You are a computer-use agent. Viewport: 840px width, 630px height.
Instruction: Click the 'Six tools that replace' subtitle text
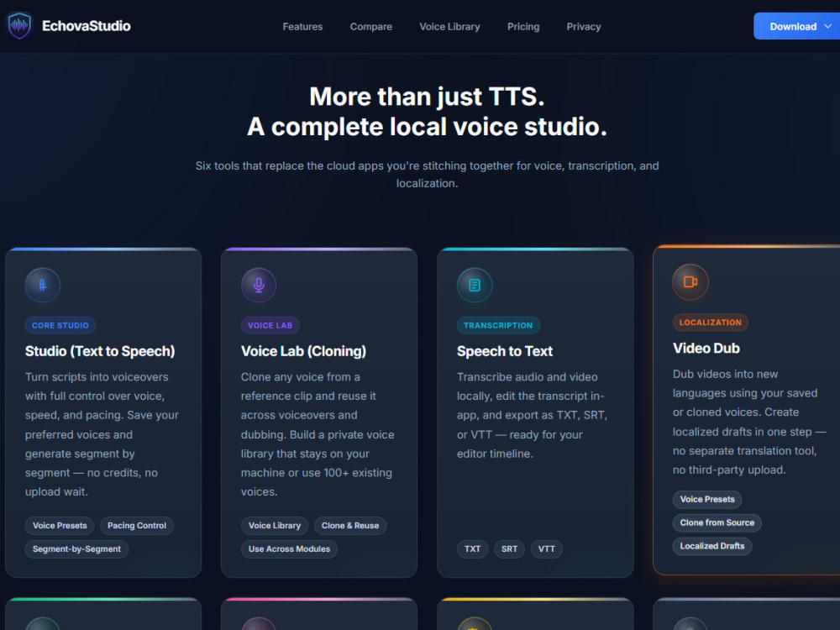[427, 175]
